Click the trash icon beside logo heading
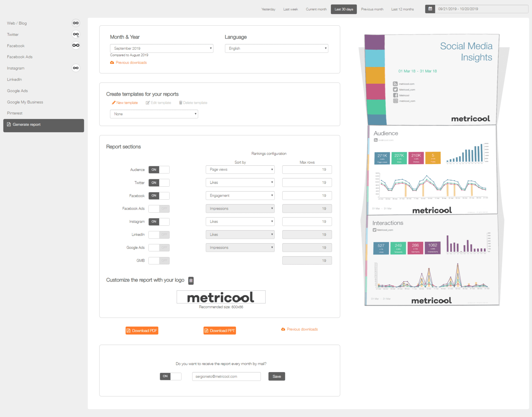 pyautogui.click(x=191, y=280)
